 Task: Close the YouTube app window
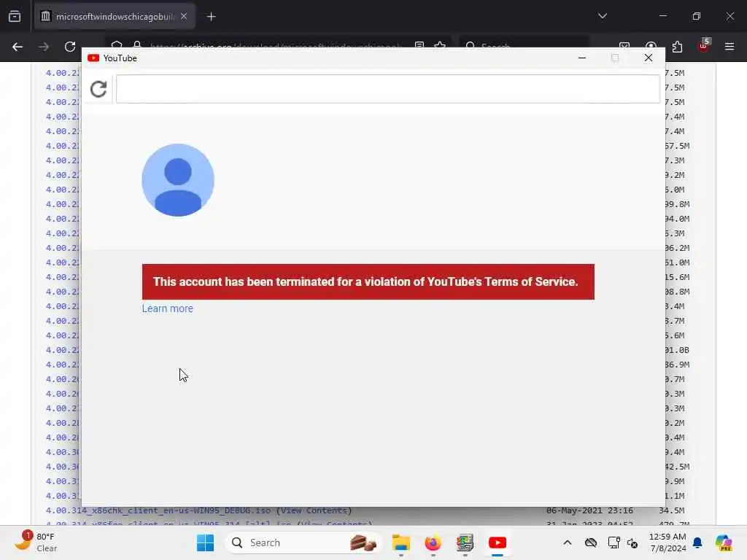[x=648, y=58]
